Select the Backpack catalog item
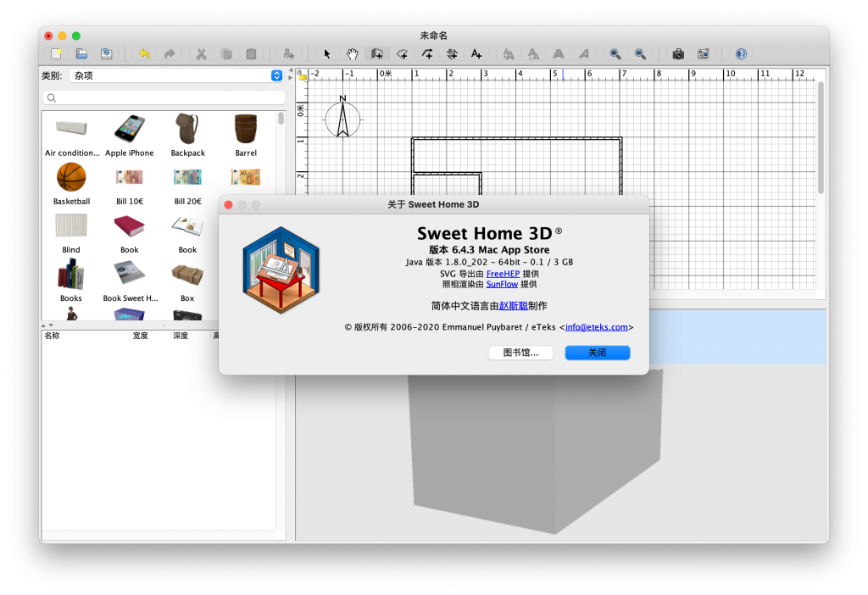This screenshot has width=868, height=595. pos(187,136)
